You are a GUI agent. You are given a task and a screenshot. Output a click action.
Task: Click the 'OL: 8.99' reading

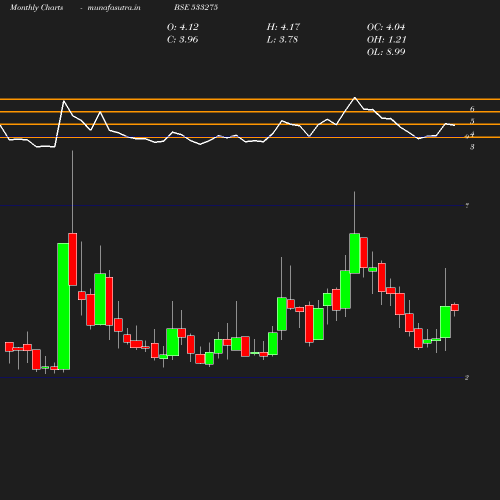click(386, 52)
